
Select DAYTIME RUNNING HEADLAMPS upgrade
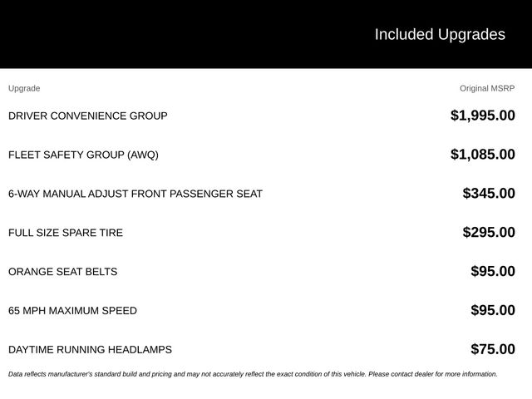point(90,350)
